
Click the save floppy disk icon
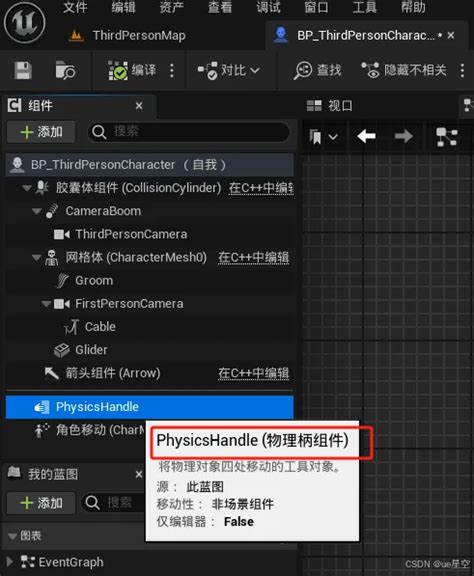23,70
